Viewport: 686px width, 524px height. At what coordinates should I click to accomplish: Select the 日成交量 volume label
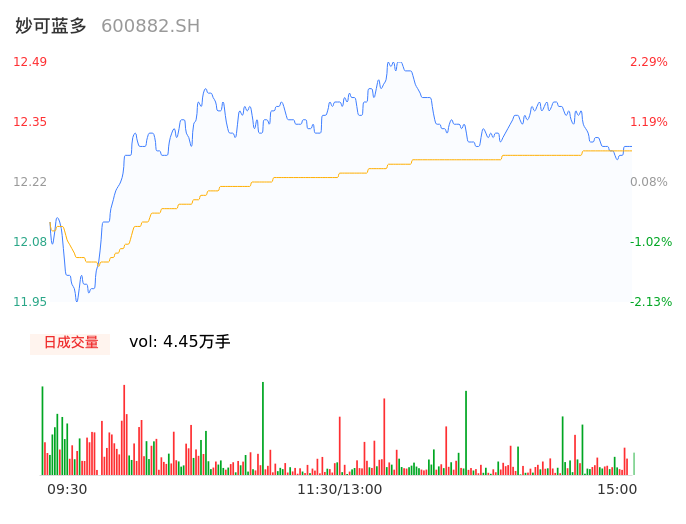pyautogui.click(x=70, y=343)
